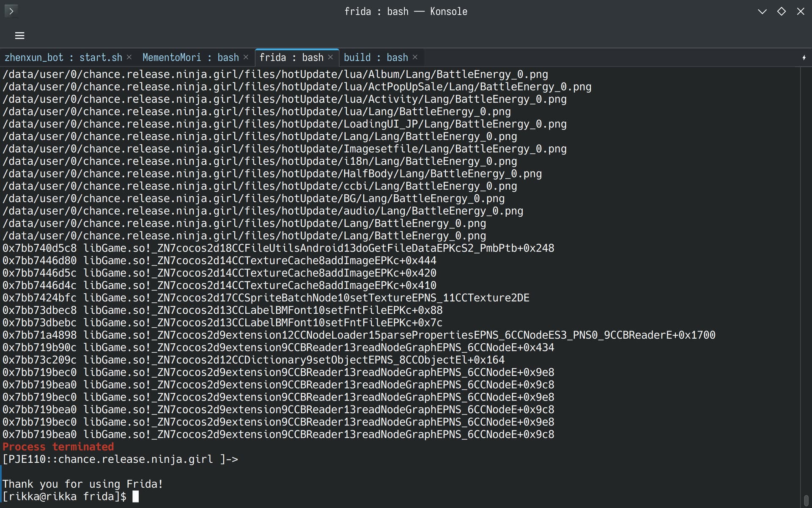Image resolution: width=812 pixels, height=508 pixels.
Task: Minimize the Konsole window
Action: 762,11
